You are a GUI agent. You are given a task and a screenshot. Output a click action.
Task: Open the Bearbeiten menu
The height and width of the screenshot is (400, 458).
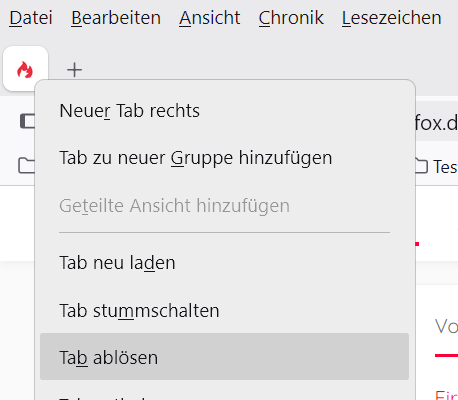click(x=116, y=18)
